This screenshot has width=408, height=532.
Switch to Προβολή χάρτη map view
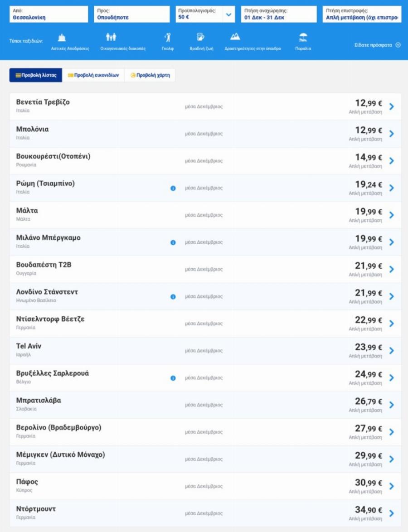tap(150, 75)
